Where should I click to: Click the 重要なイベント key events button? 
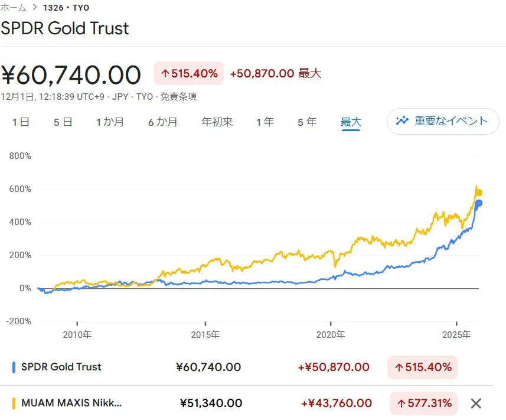click(x=443, y=121)
